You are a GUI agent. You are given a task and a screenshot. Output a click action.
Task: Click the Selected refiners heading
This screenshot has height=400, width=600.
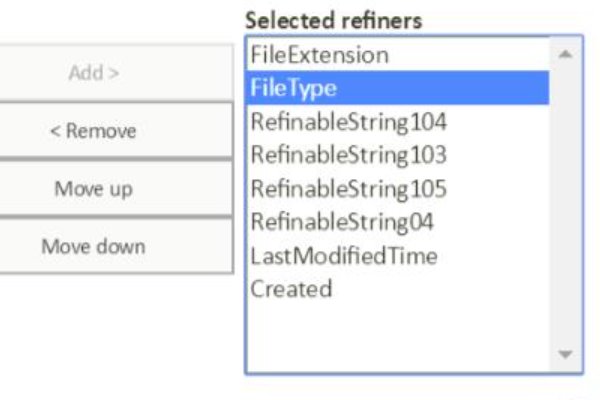333,19
